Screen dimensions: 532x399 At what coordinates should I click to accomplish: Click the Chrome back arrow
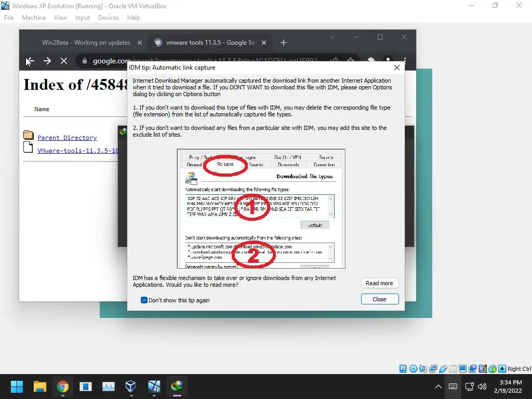(30, 61)
